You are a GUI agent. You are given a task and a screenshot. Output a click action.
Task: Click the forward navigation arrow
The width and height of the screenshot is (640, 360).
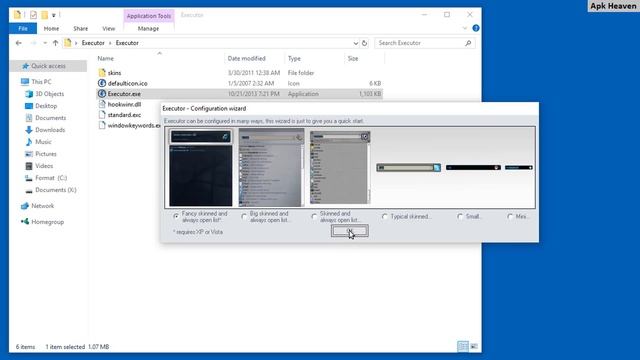click(33, 43)
